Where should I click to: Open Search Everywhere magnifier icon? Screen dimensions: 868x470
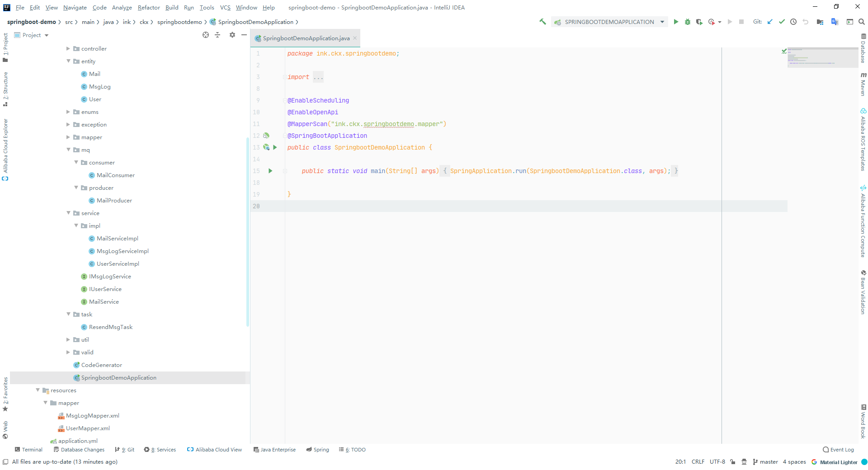tap(862, 22)
